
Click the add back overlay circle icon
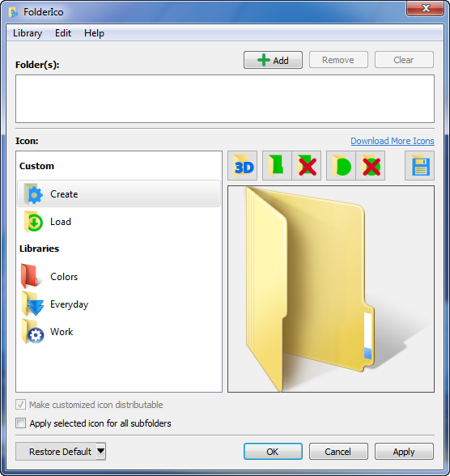click(341, 166)
